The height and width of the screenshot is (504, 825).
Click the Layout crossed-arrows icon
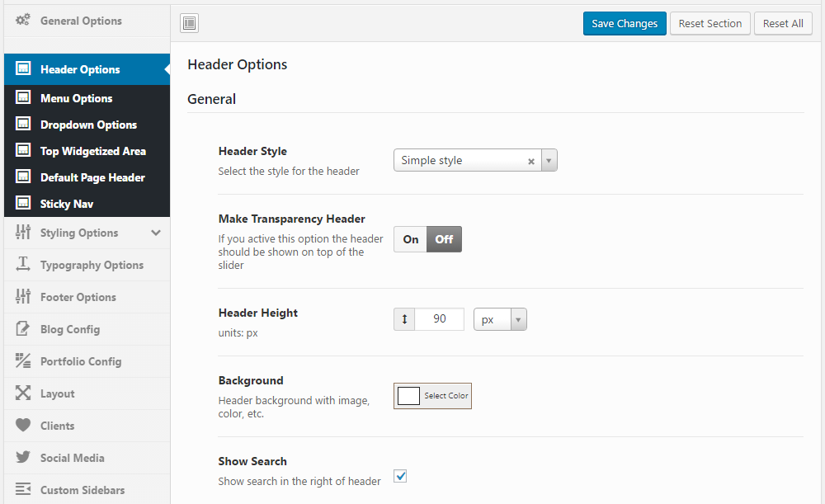(x=23, y=393)
